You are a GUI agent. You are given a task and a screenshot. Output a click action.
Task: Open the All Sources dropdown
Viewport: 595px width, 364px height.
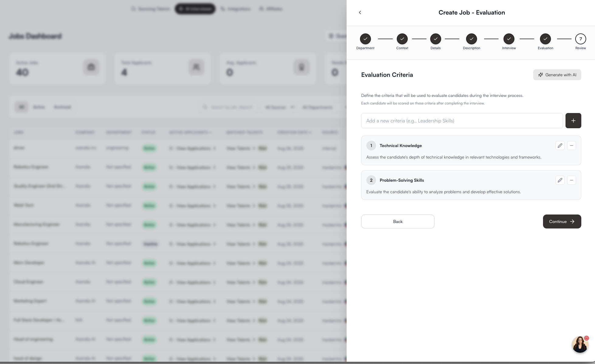279,107
